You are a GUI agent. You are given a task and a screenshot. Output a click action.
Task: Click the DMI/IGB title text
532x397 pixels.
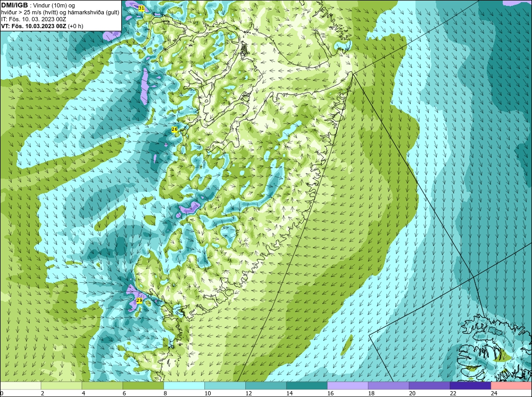pyautogui.click(x=14, y=5)
